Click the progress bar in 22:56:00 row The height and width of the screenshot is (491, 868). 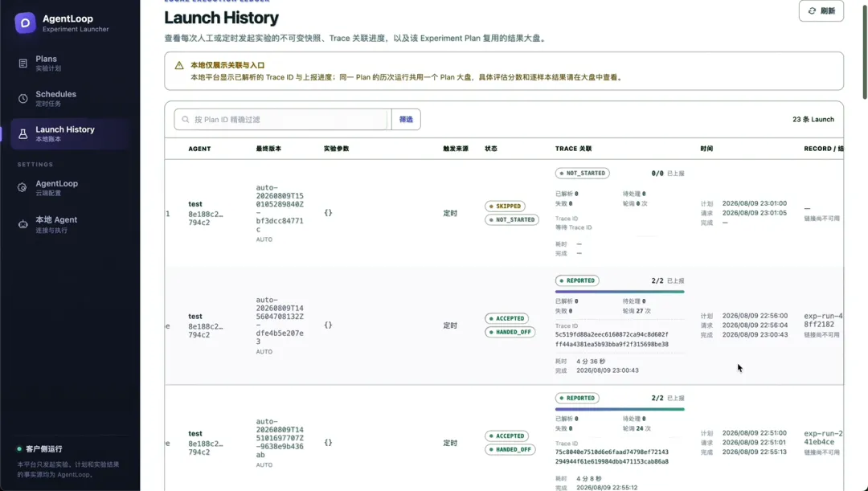pyautogui.click(x=620, y=292)
